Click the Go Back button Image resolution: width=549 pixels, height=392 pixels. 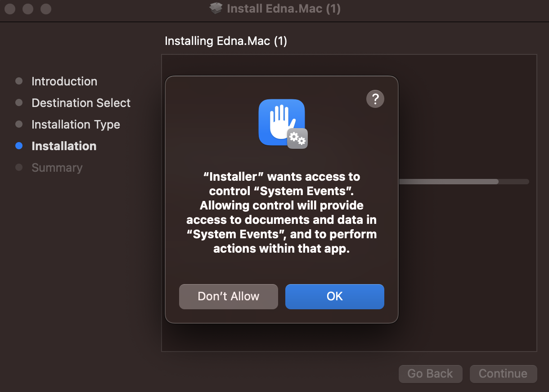[431, 374]
